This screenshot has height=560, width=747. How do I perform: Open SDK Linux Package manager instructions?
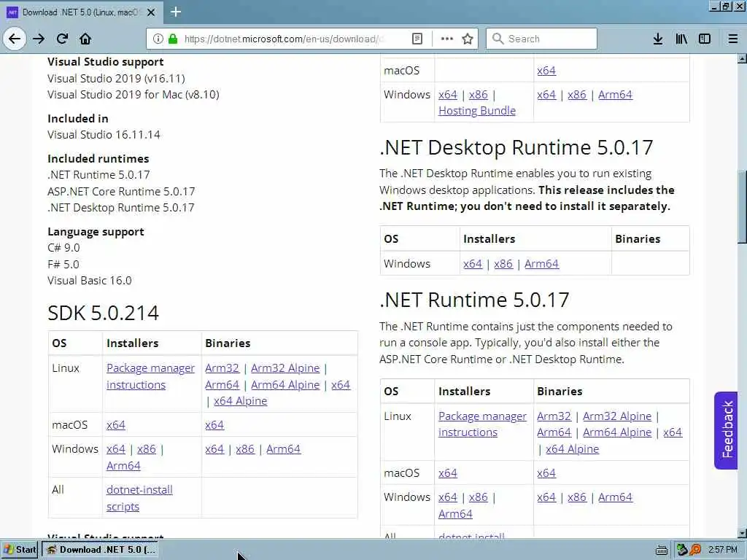150,376
